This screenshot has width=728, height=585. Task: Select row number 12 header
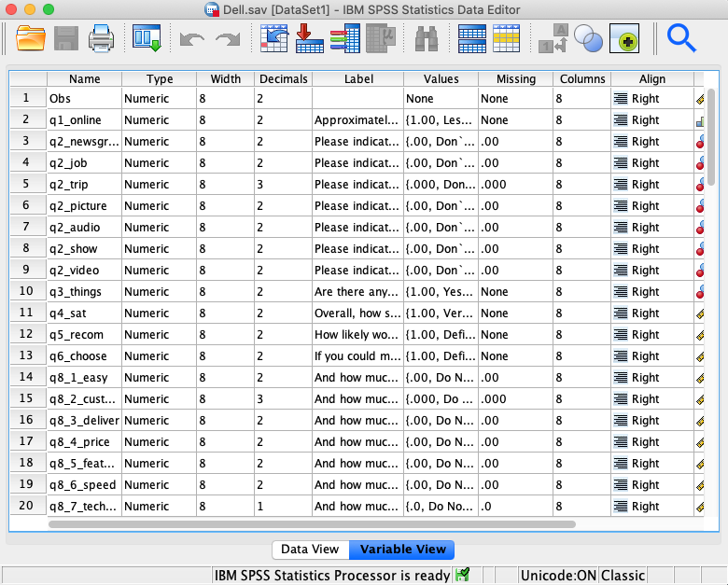[x=26, y=334]
